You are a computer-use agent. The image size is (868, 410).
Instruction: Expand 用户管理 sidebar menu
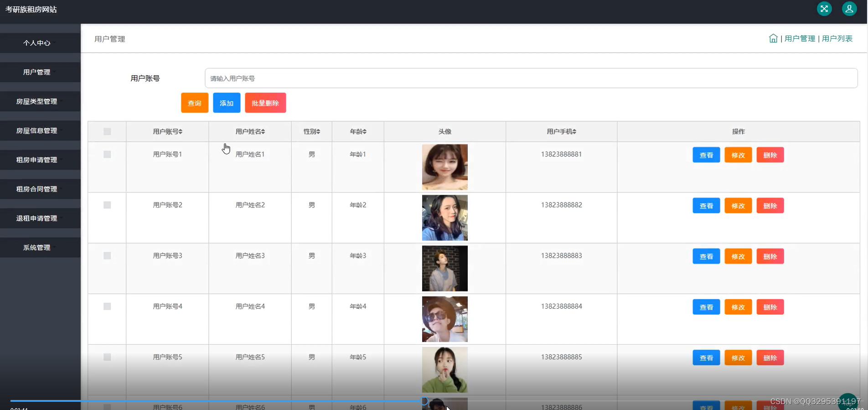(40, 72)
